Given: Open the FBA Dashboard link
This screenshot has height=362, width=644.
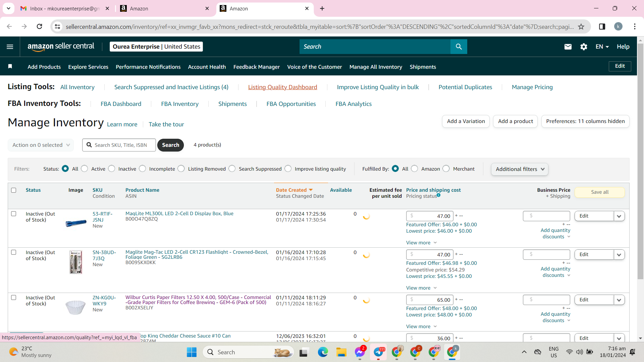Looking at the screenshot, I should (121, 104).
